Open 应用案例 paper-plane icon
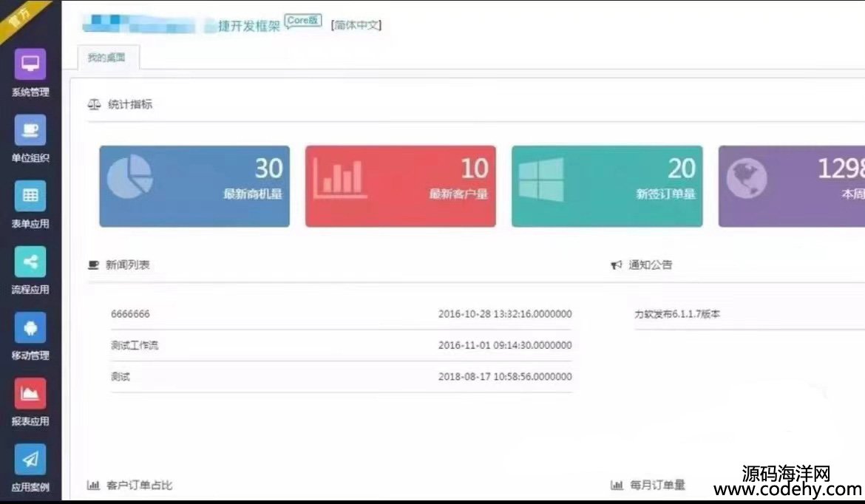Image resolution: width=865 pixels, height=504 pixels. [x=30, y=460]
